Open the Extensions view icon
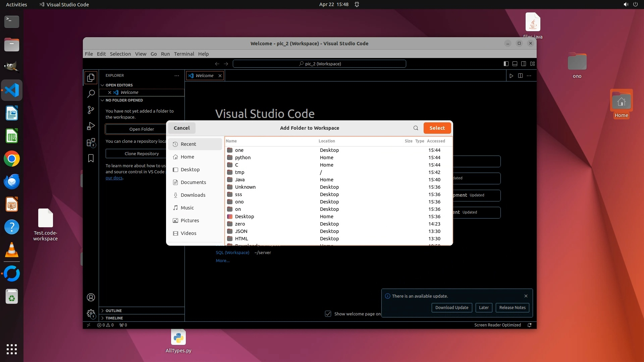 click(x=91, y=142)
